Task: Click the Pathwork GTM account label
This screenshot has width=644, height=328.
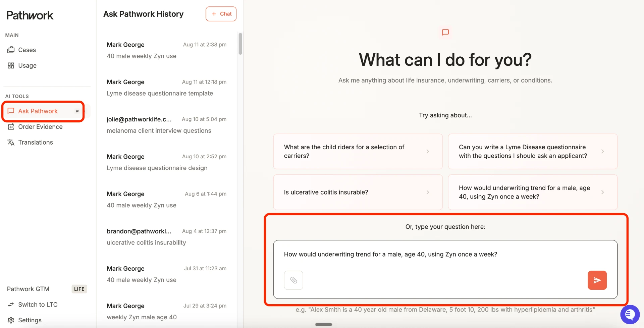Action: click(x=28, y=289)
